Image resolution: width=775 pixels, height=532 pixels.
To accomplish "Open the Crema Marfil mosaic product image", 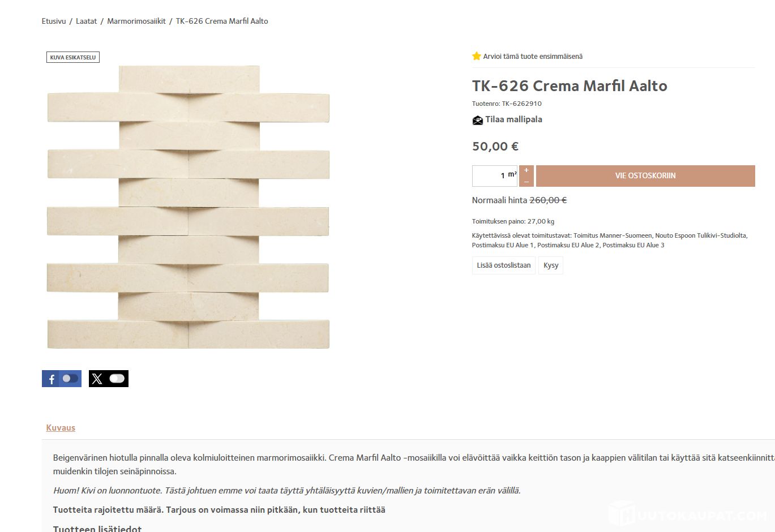I will coord(188,207).
